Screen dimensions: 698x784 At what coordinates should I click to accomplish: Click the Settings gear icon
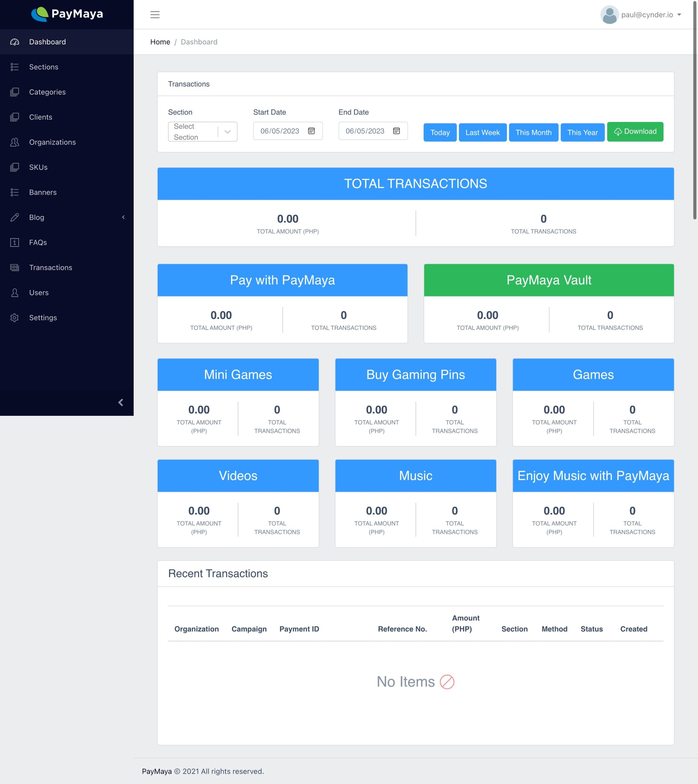click(x=15, y=318)
